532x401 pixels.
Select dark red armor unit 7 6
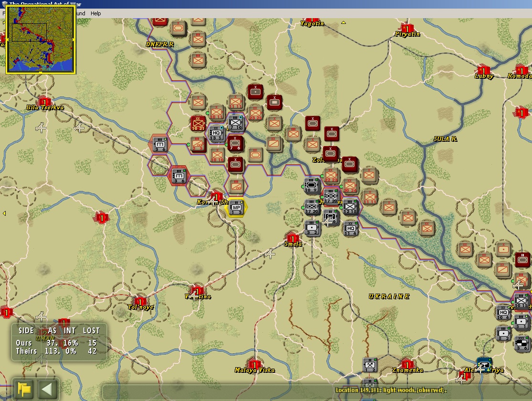235,144
